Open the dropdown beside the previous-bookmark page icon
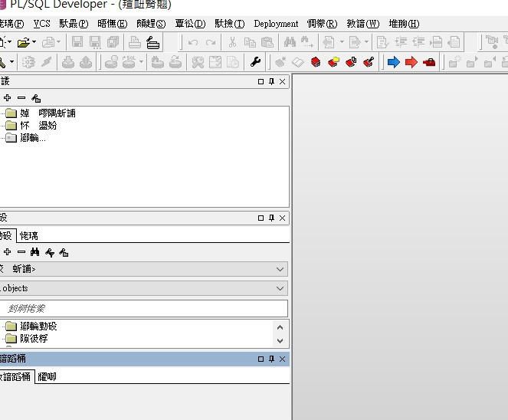The width and height of the screenshot is (508, 420). pos(342,41)
